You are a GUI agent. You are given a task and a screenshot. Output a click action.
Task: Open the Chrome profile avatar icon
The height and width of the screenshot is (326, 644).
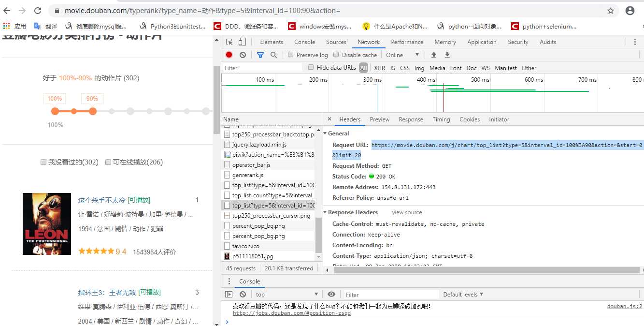tap(630, 11)
